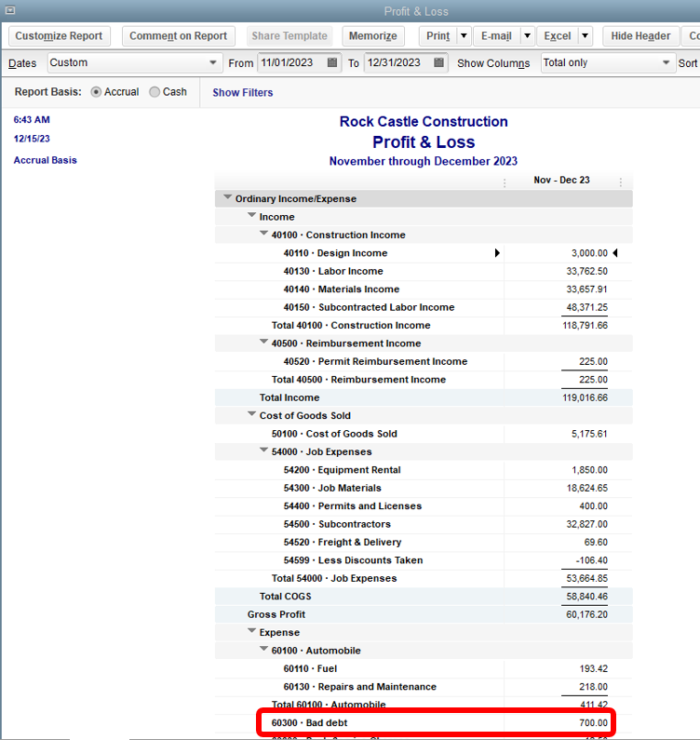Open the E-mail dropdown arrow
This screenshot has width=700, height=740.
pos(527,36)
